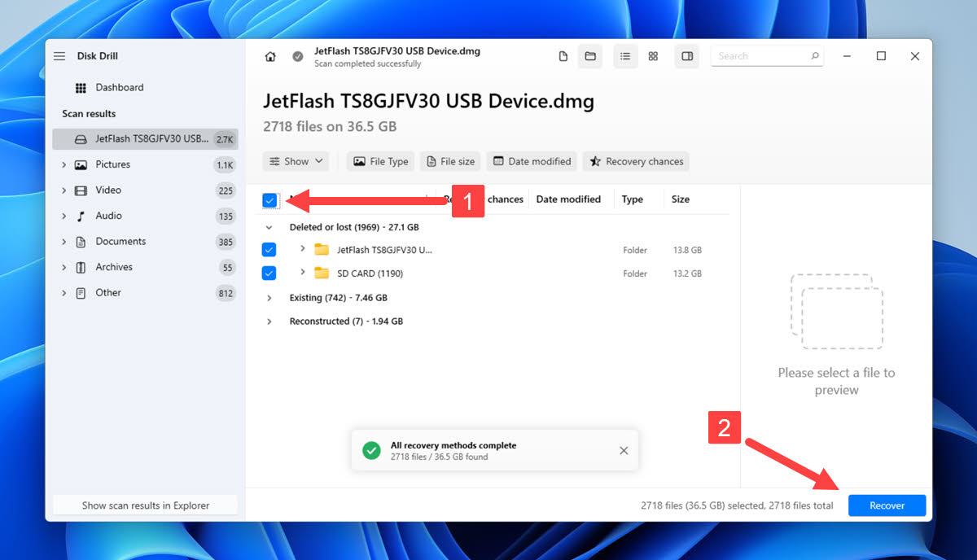Collapse the Deleted or lost group
This screenshot has width=977, height=560.
click(269, 228)
